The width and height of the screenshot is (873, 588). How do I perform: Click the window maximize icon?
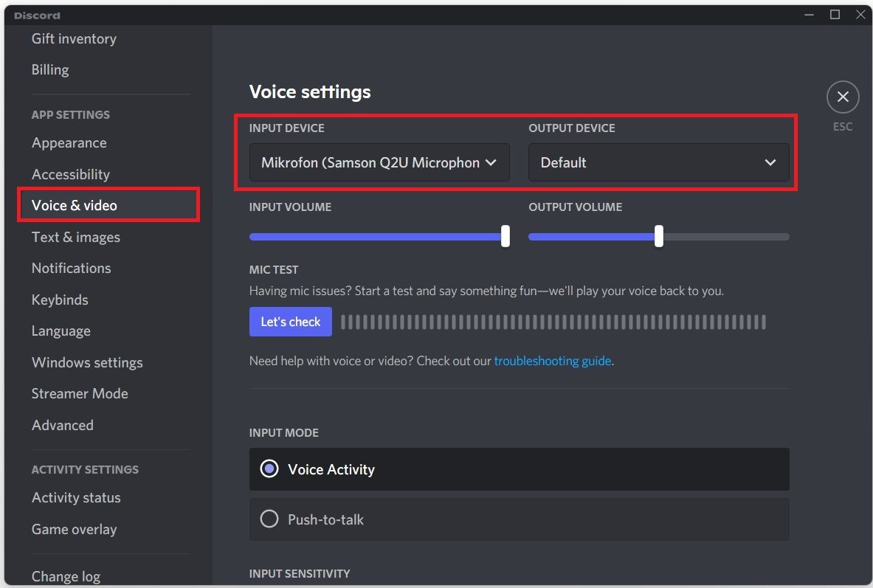pos(835,15)
